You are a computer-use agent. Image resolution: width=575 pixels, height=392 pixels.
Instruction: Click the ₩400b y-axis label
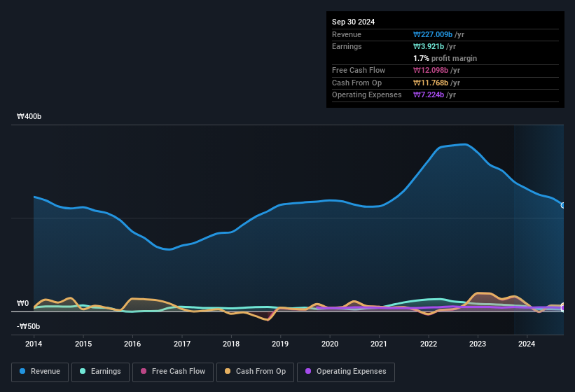point(29,116)
